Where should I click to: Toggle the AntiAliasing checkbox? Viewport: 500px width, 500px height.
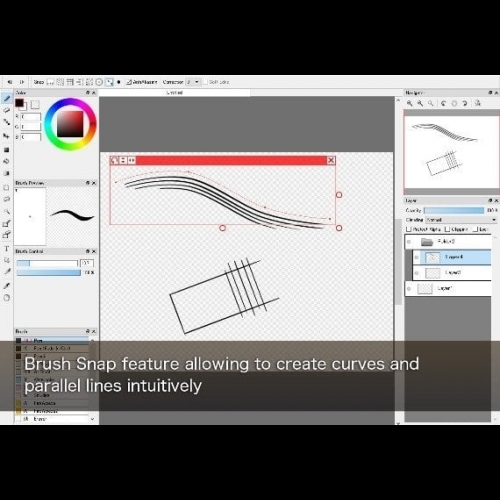coord(129,82)
